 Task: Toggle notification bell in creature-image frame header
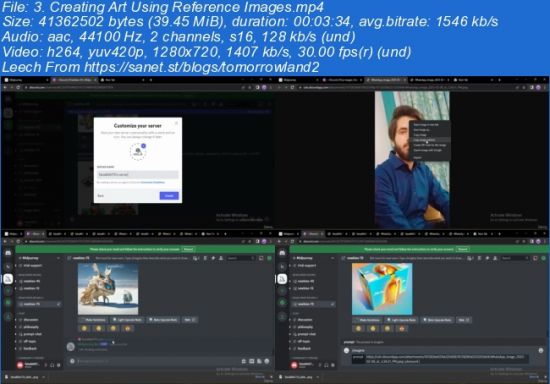point(206,258)
